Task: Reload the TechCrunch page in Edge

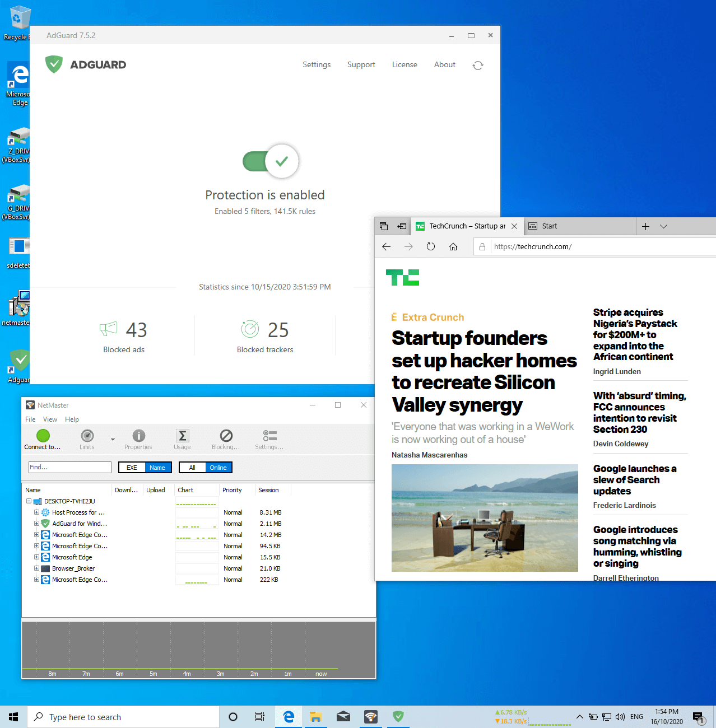Action: [431, 246]
